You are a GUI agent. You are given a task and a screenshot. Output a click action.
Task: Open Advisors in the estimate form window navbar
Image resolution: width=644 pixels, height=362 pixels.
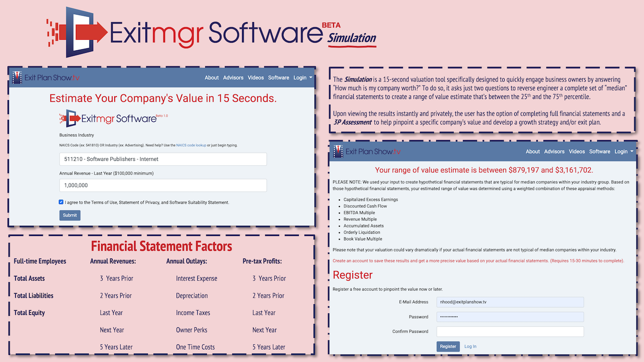click(233, 77)
